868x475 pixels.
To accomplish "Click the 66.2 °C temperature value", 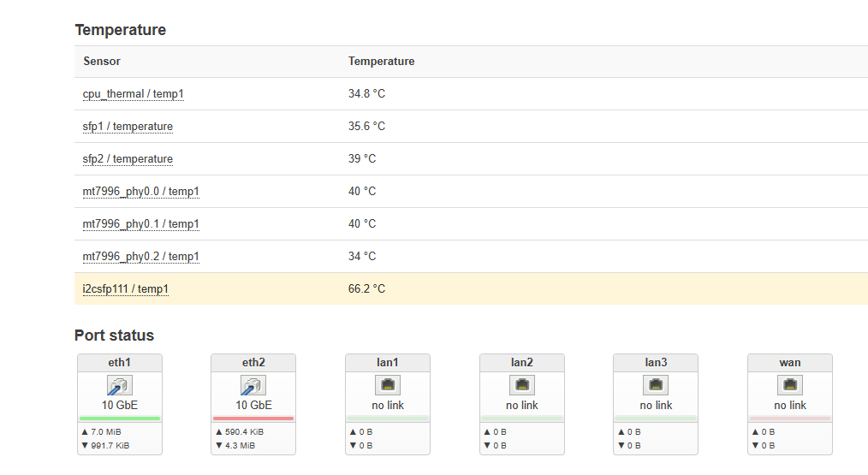I will 366,289.
